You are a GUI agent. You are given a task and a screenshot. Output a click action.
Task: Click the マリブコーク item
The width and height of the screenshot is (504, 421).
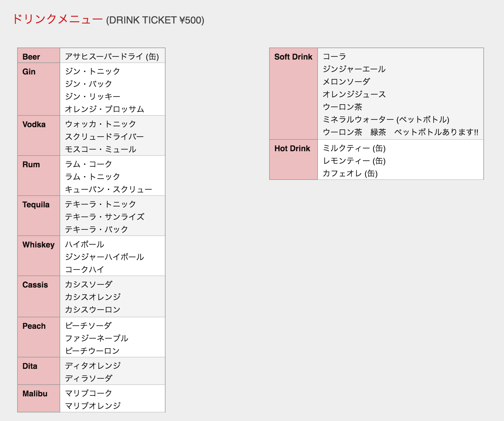(x=88, y=393)
